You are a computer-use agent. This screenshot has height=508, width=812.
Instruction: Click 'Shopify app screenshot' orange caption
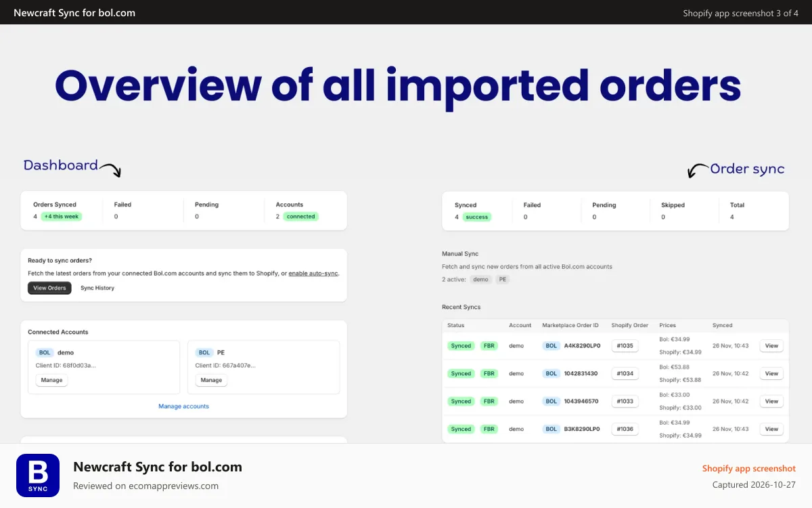pos(749,469)
